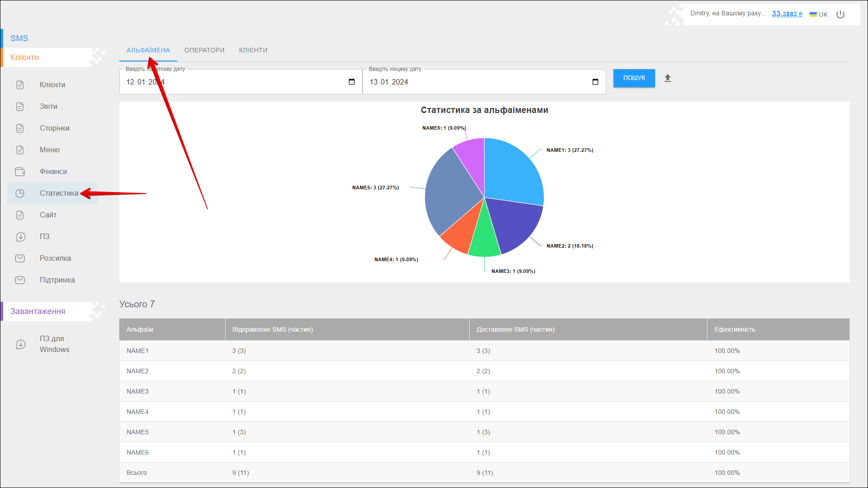Open the UK language selector
868x488 pixels.
(819, 14)
